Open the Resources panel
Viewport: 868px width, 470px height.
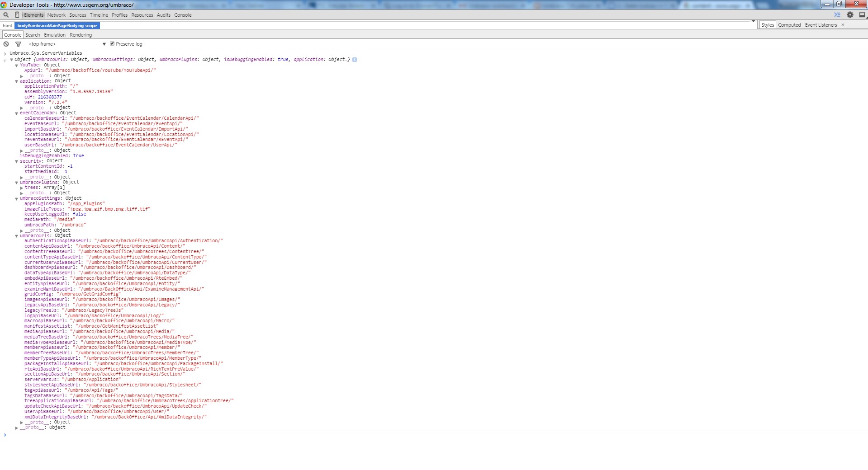point(142,15)
